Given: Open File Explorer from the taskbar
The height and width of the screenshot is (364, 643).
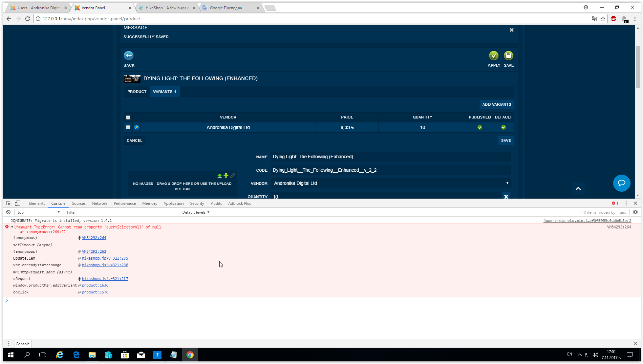Looking at the screenshot, I should (x=92, y=355).
